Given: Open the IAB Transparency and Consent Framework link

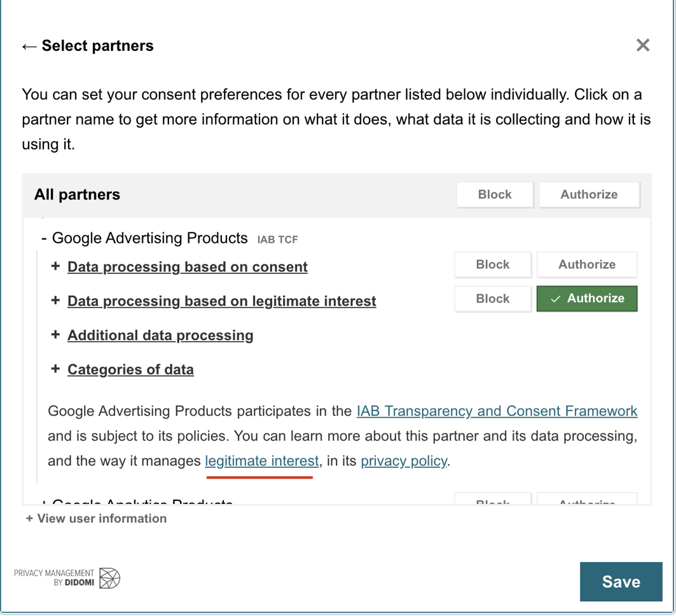Looking at the screenshot, I should pyautogui.click(x=495, y=411).
